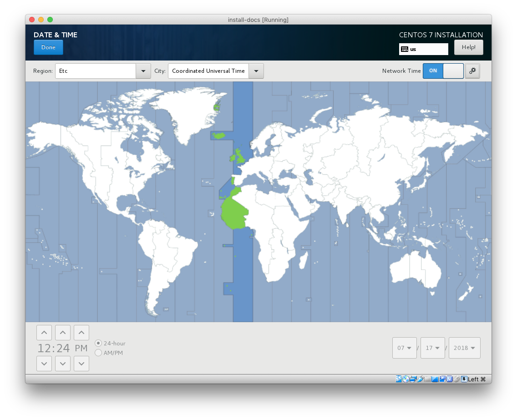Click the green zoom window button
The width and height of the screenshot is (517, 420).
pos(50,20)
